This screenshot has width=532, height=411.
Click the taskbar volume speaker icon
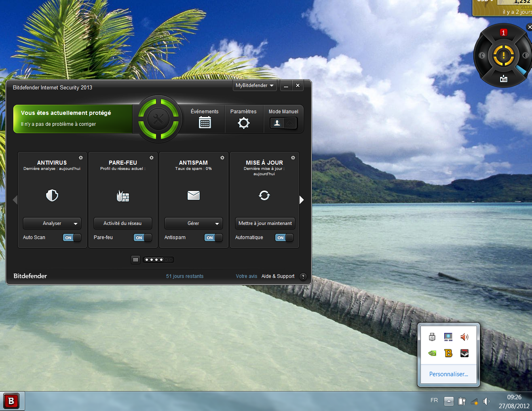pos(486,401)
